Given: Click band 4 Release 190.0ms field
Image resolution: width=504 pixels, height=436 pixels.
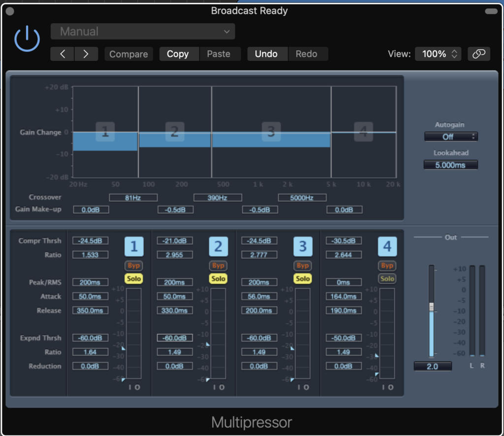Looking at the screenshot, I should 344,310.
